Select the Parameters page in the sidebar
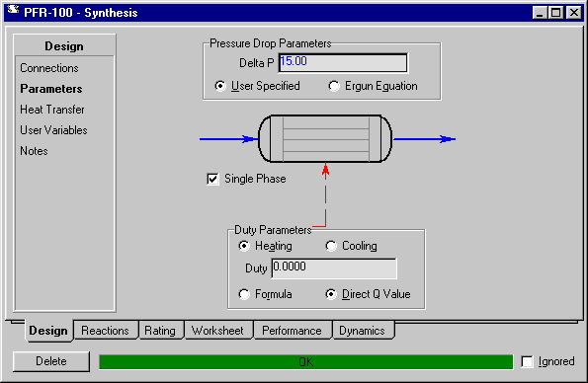 pyautogui.click(x=51, y=89)
